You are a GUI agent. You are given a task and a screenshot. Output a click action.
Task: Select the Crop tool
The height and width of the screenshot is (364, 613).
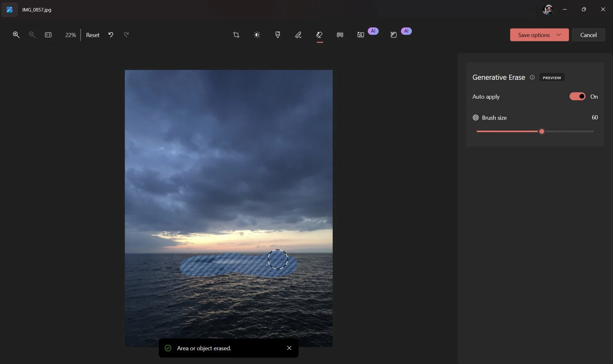point(236,35)
